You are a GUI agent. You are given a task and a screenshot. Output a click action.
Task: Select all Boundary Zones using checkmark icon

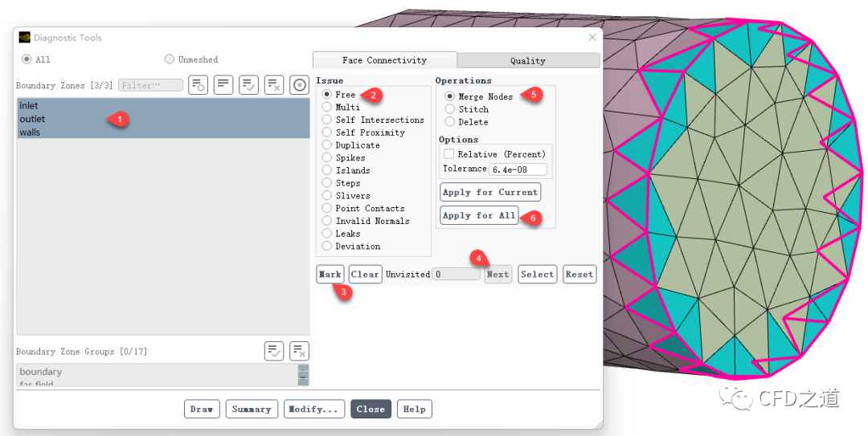tap(249, 85)
